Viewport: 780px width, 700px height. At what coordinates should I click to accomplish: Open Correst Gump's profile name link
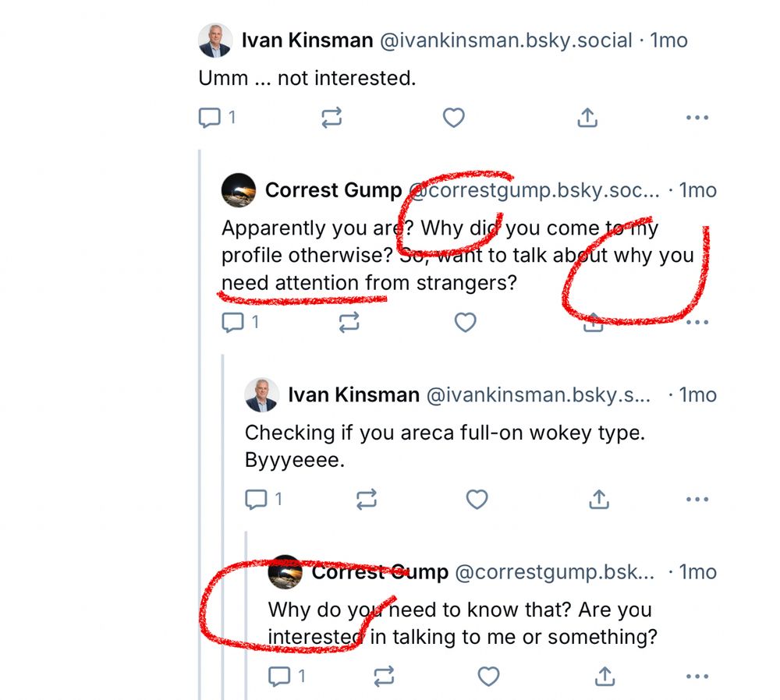pos(333,190)
